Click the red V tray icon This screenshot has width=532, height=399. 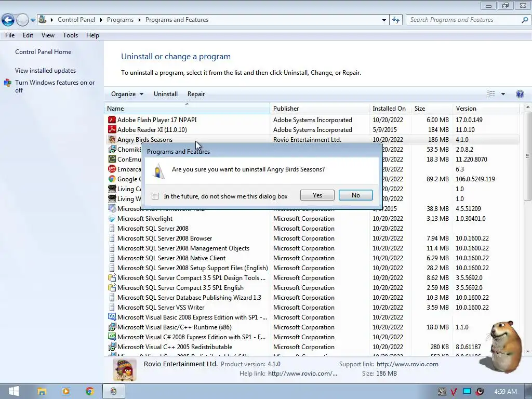pos(453,392)
